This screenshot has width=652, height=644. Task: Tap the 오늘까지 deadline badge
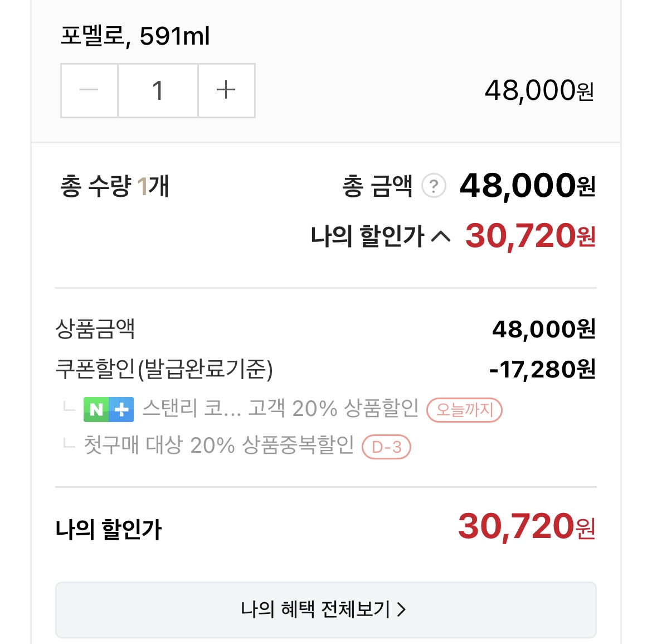464,410
